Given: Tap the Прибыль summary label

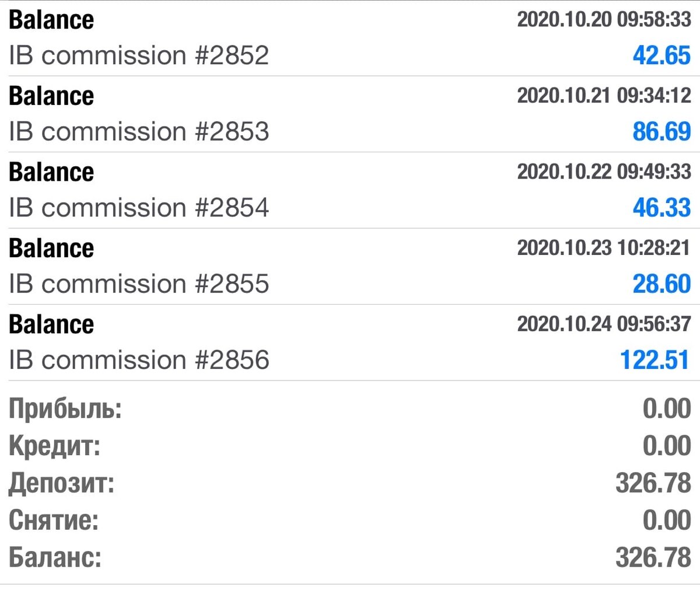Looking at the screenshot, I should [x=65, y=408].
